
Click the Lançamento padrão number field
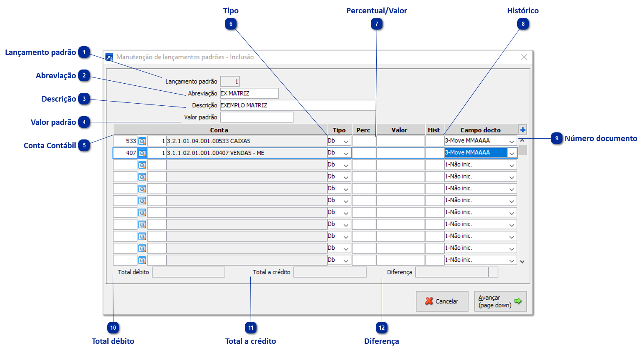pyautogui.click(x=230, y=82)
